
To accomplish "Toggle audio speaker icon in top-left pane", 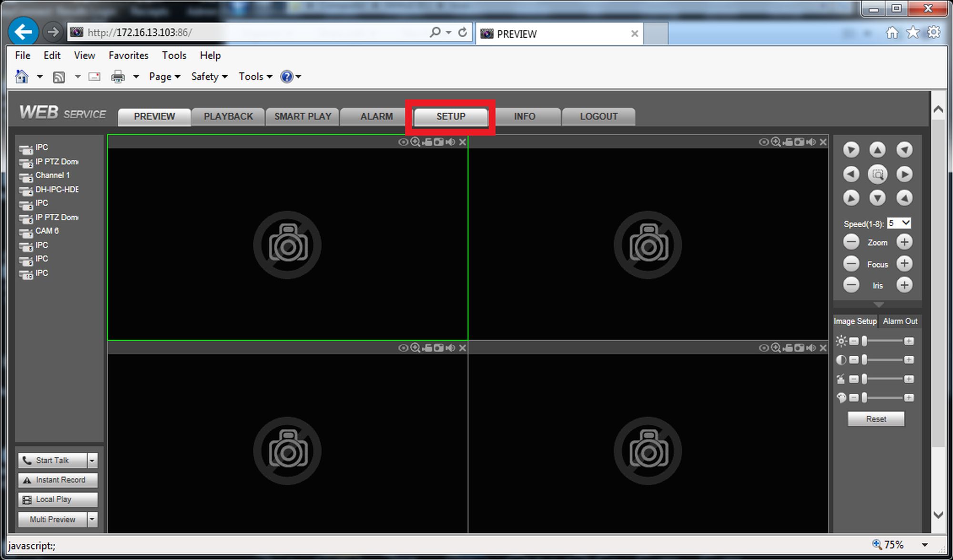I will point(451,142).
